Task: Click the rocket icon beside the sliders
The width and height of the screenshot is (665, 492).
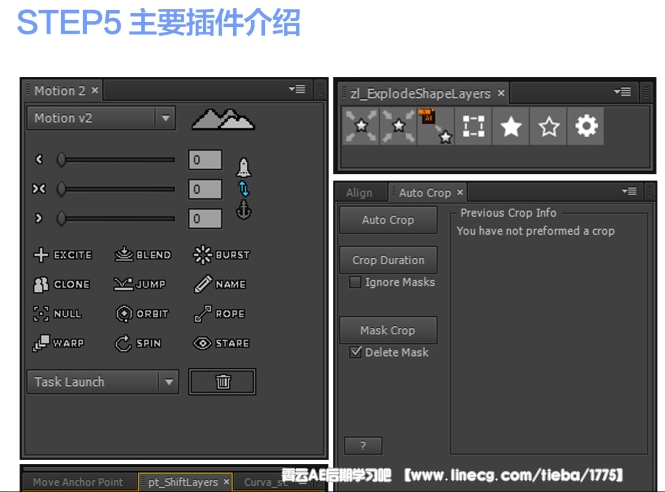Action: 243,167
